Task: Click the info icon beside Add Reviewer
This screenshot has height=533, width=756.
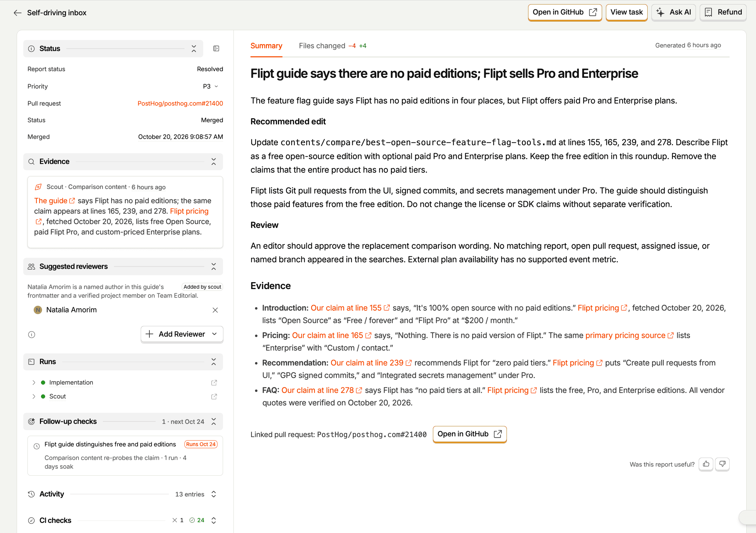Action: 32,335
